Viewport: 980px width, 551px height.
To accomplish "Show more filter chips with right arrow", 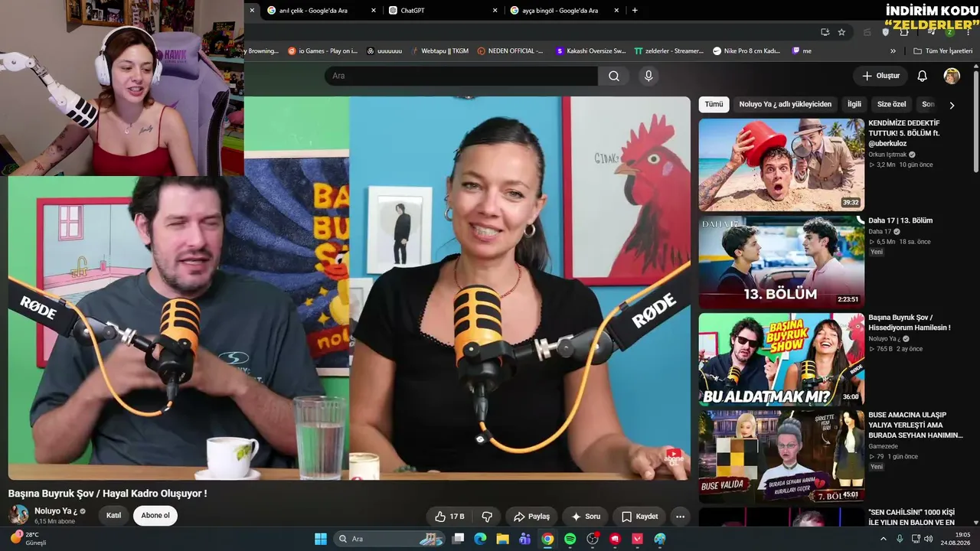I will click(952, 105).
